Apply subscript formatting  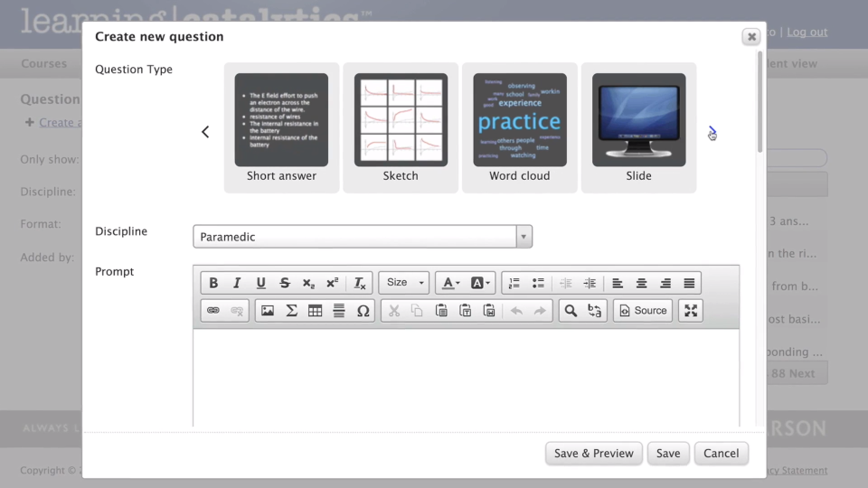pos(308,283)
